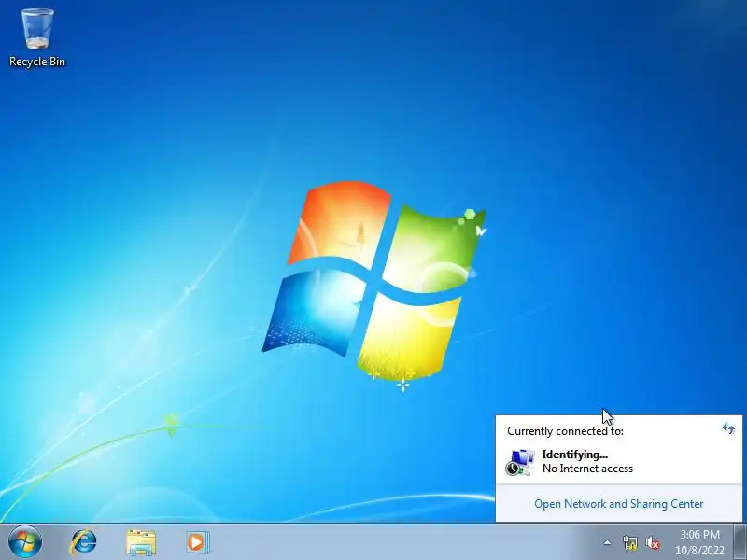The height and width of the screenshot is (560, 747).
Task: Click the refresh arrows icon in network flyout
Action: click(x=728, y=427)
